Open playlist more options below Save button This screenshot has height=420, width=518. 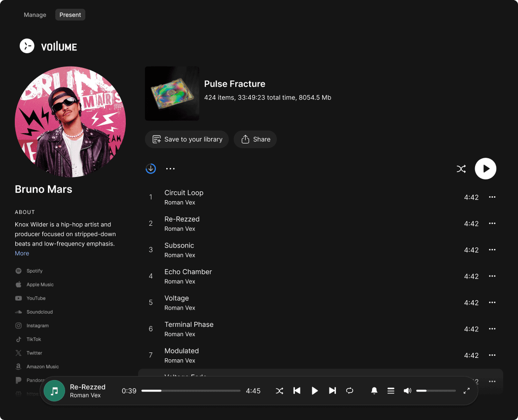171,169
